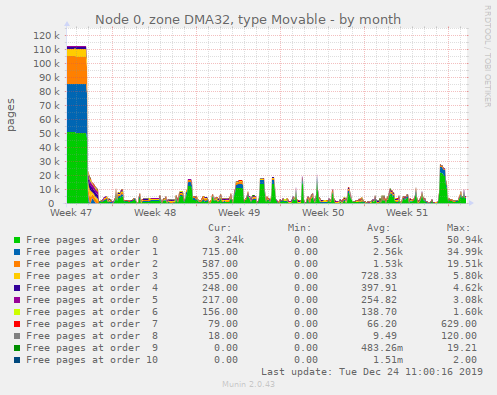
Task: Click 'Free pages at order 3' label
Action: click(92, 276)
